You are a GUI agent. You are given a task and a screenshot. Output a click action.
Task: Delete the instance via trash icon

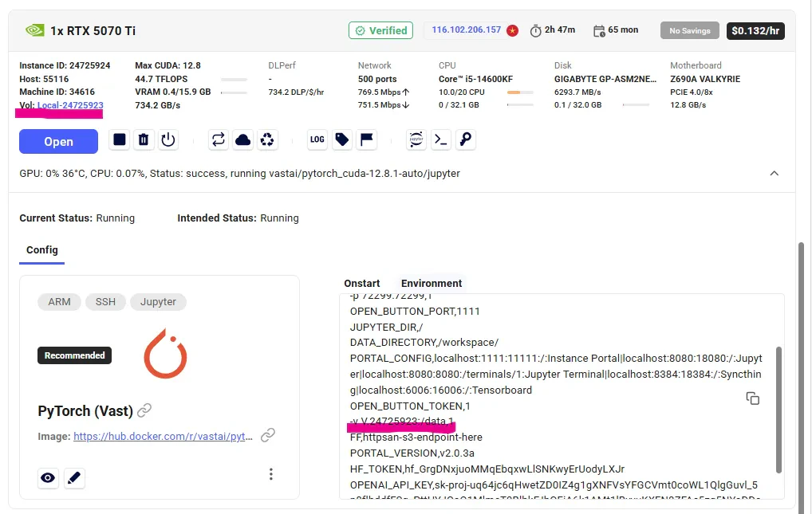point(144,139)
